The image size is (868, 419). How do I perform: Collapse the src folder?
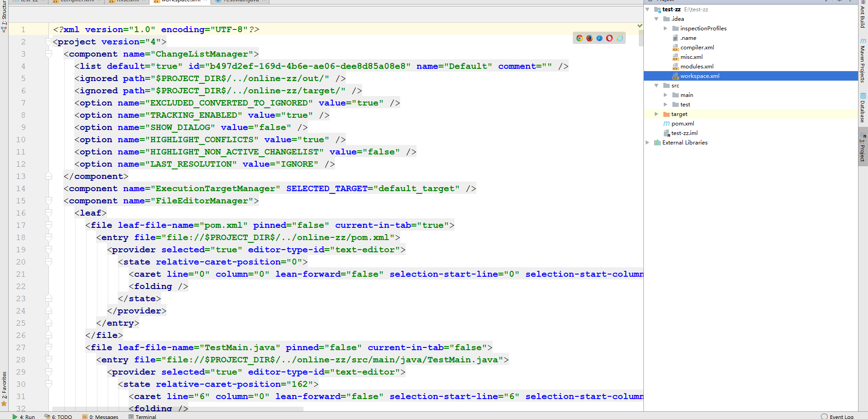click(657, 86)
